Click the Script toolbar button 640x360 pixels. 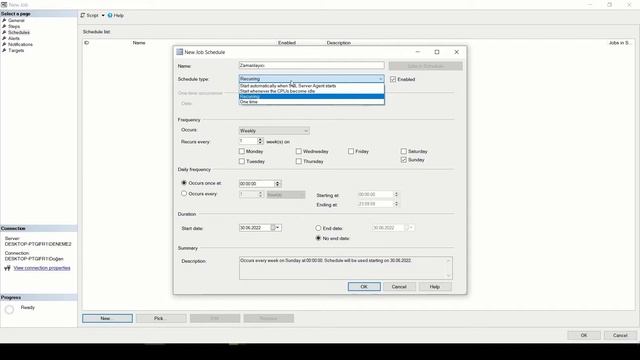(x=89, y=16)
